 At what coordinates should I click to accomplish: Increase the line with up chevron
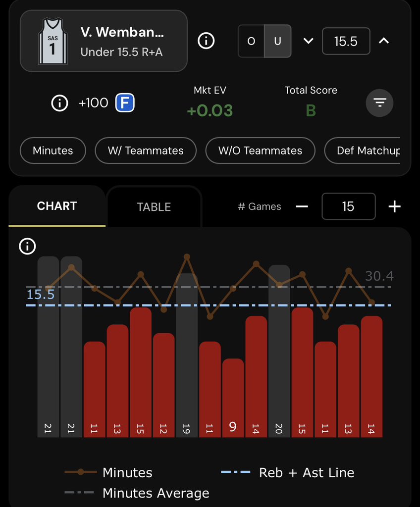[384, 41]
